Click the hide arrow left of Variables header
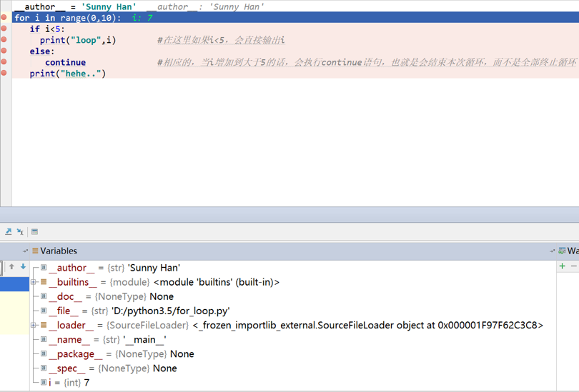This screenshot has width=579, height=392. [x=25, y=251]
